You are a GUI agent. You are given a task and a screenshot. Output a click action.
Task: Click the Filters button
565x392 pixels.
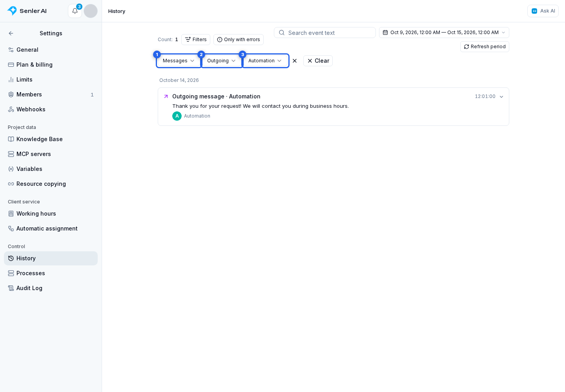pos(196,40)
